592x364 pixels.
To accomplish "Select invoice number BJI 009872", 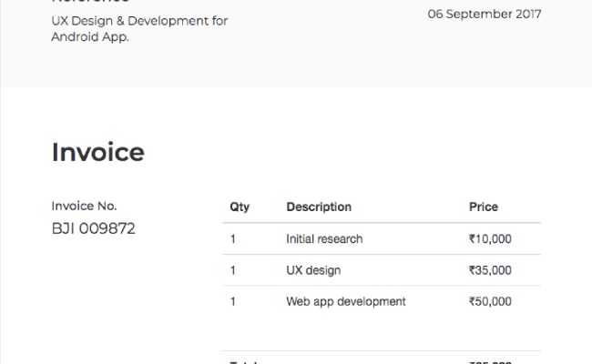I will click(93, 228).
